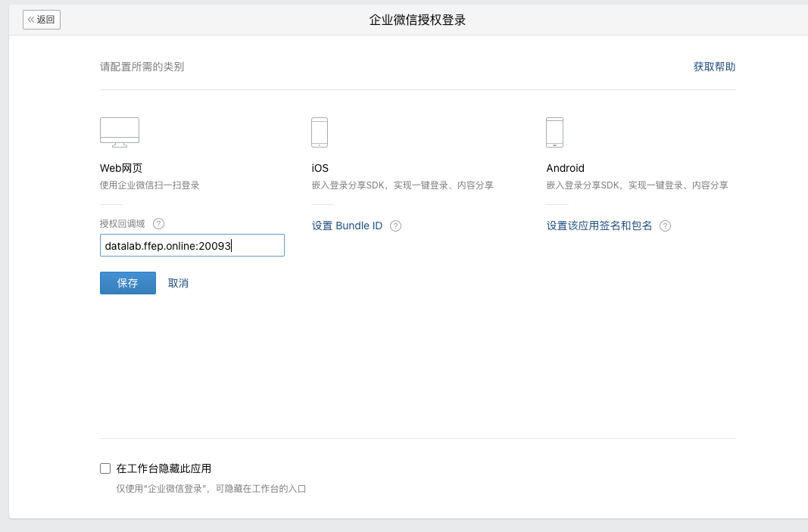The width and height of the screenshot is (808, 532).
Task: Click the Android phone icon
Action: 554,132
